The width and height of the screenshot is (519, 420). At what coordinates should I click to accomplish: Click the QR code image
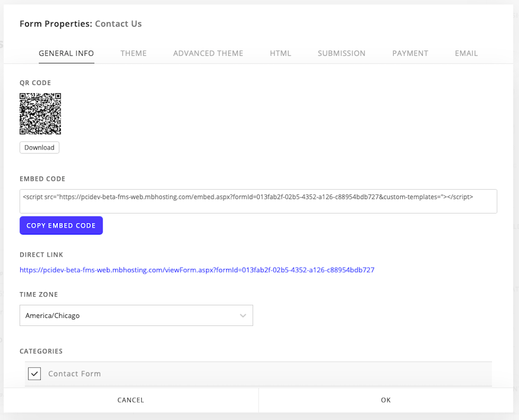pyautogui.click(x=40, y=114)
